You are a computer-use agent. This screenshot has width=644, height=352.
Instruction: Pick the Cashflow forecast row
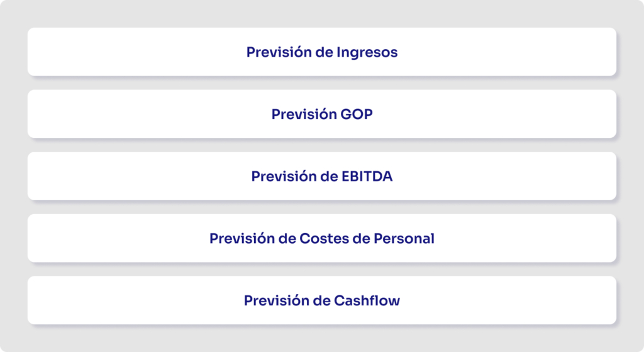(321, 300)
